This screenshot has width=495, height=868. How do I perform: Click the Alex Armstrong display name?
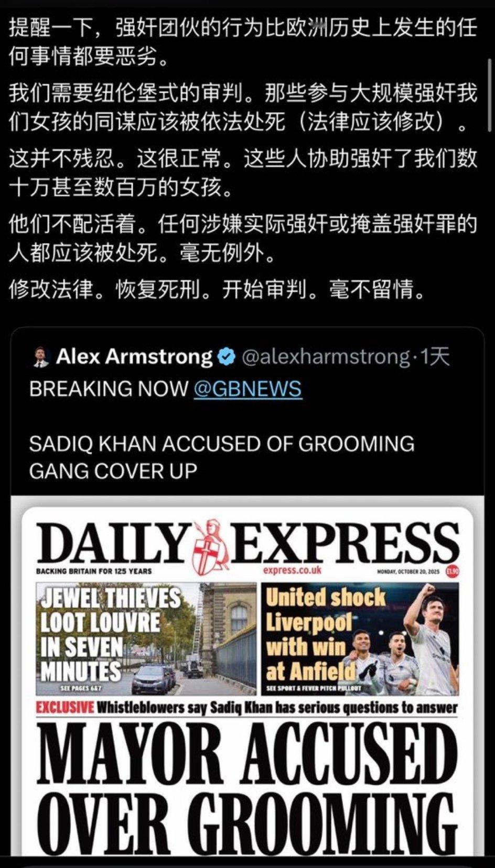(134, 357)
